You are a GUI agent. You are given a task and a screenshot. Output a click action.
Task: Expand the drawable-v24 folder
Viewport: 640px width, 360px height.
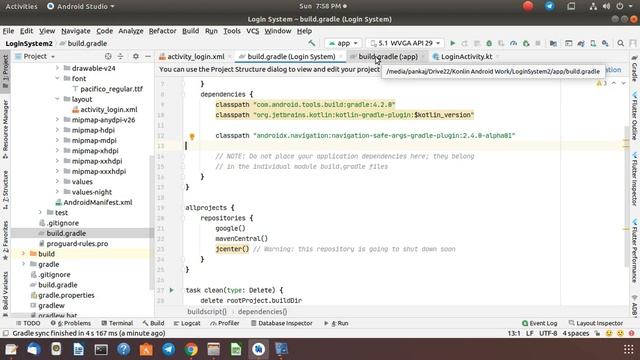click(58, 68)
